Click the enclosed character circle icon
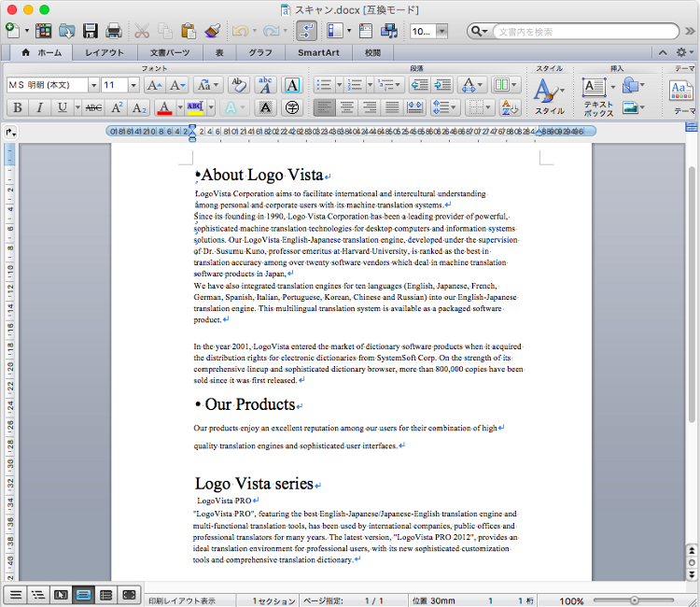 pyautogui.click(x=292, y=107)
